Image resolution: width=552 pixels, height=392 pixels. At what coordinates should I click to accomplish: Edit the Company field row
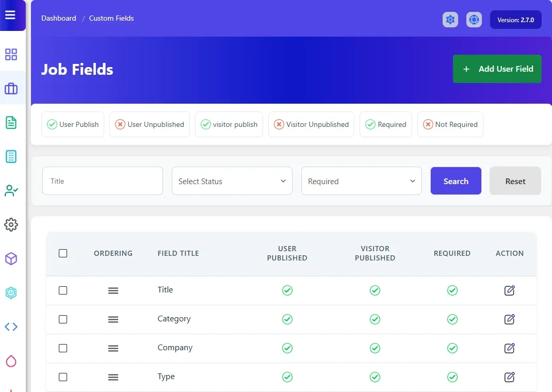point(509,348)
